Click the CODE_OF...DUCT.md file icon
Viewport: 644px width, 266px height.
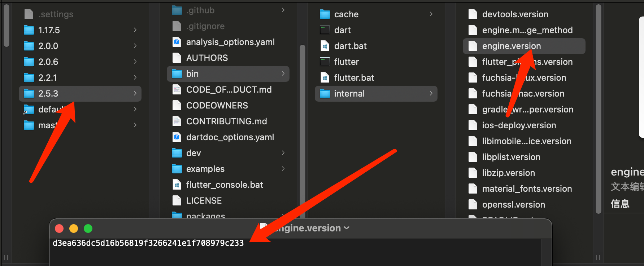pyautogui.click(x=177, y=89)
